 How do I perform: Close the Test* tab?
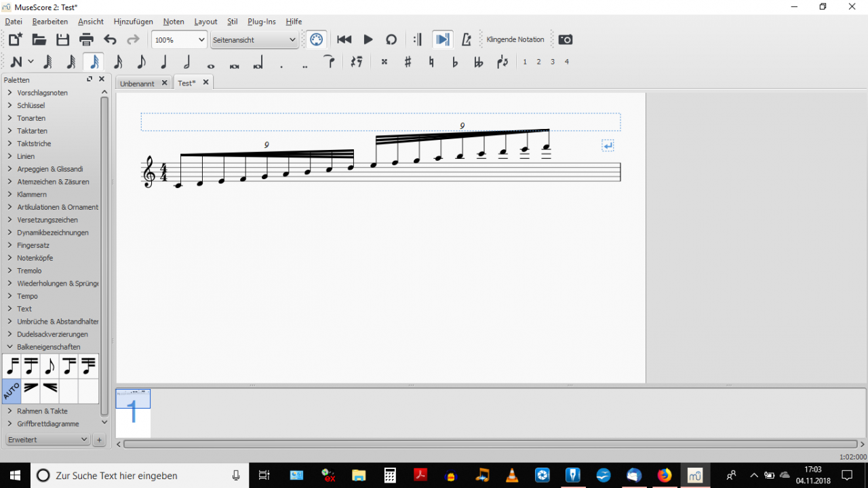pos(205,82)
